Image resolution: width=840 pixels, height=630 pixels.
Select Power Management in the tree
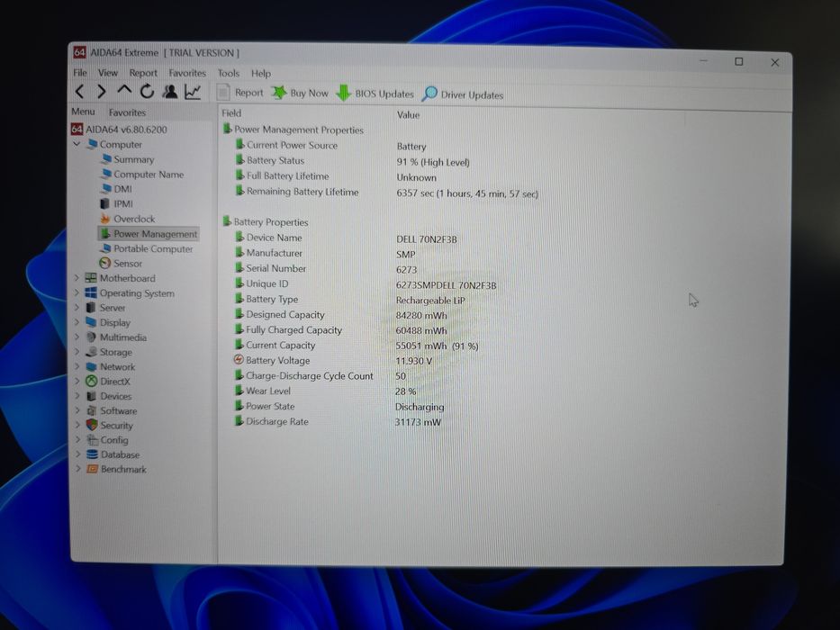pyautogui.click(x=149, y=234)
